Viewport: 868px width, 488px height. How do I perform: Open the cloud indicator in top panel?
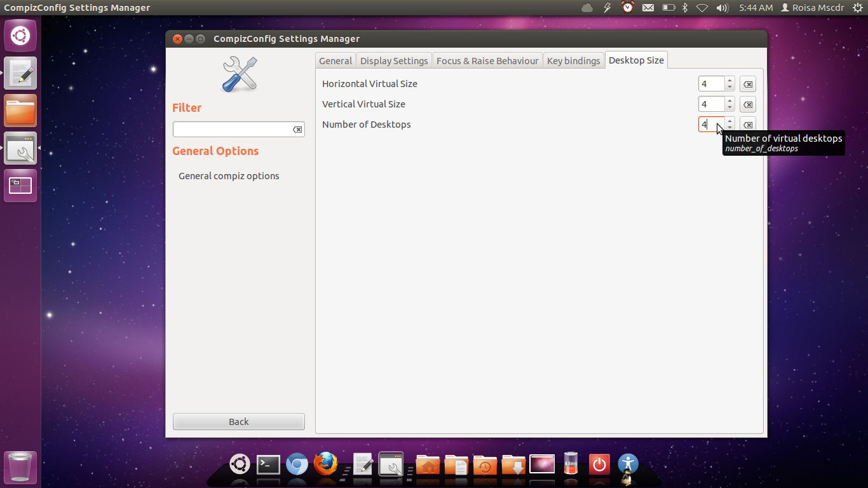pyautogui.click(x=587, y=8)
